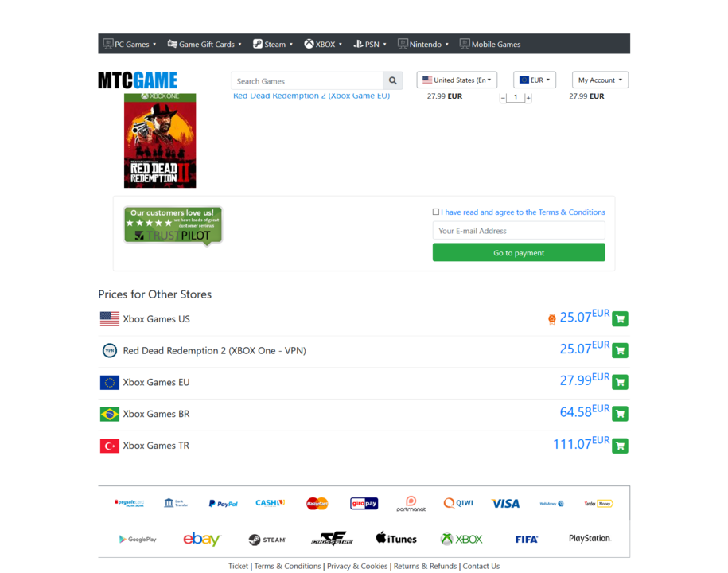Open the PC Games menu
The width and height of the screenshot is (728, 573).
coord(130,44)
